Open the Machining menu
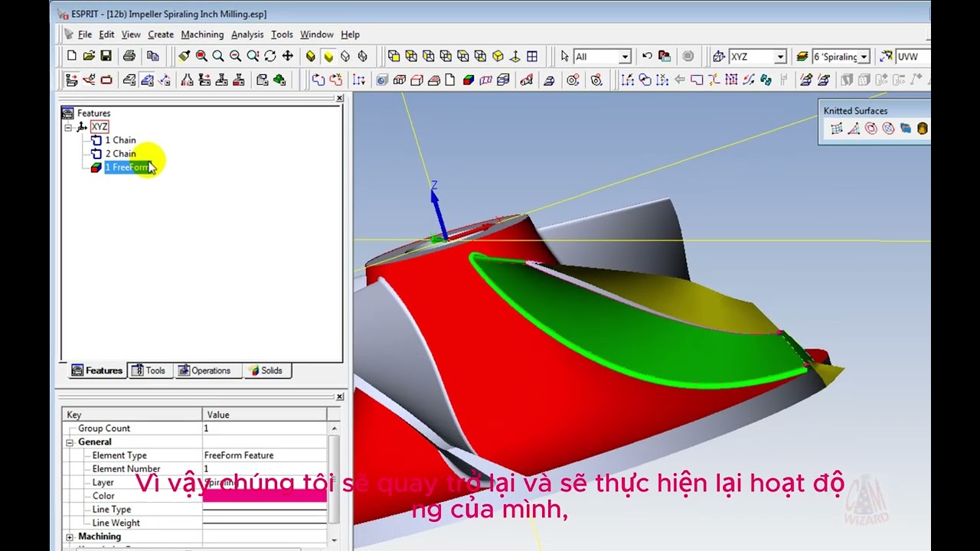 [x=202, y=34]
